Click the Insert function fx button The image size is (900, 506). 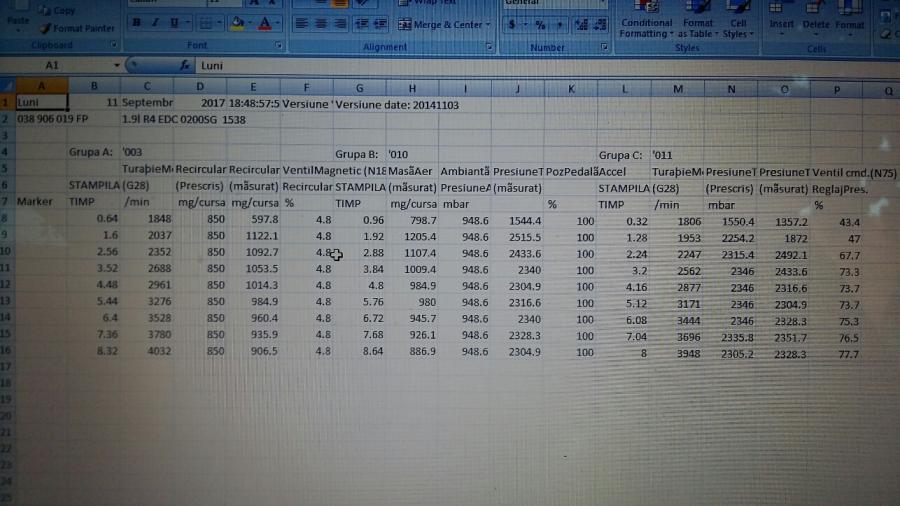pyautogui.click(x=183, y=65)
